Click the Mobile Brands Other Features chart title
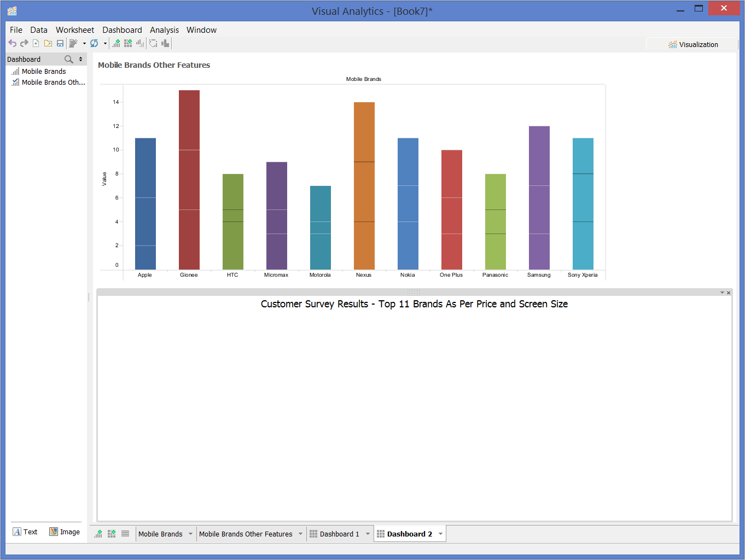745x560 pixels. (154, 65)
